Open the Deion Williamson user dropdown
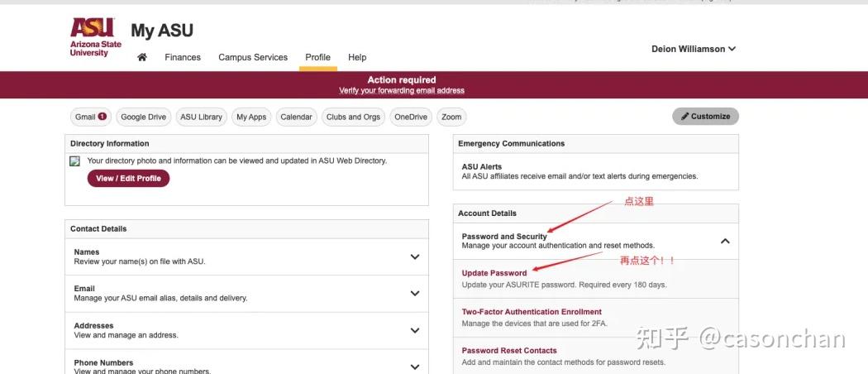The width and height of the screenshot is (868, 374). (693, 49)
